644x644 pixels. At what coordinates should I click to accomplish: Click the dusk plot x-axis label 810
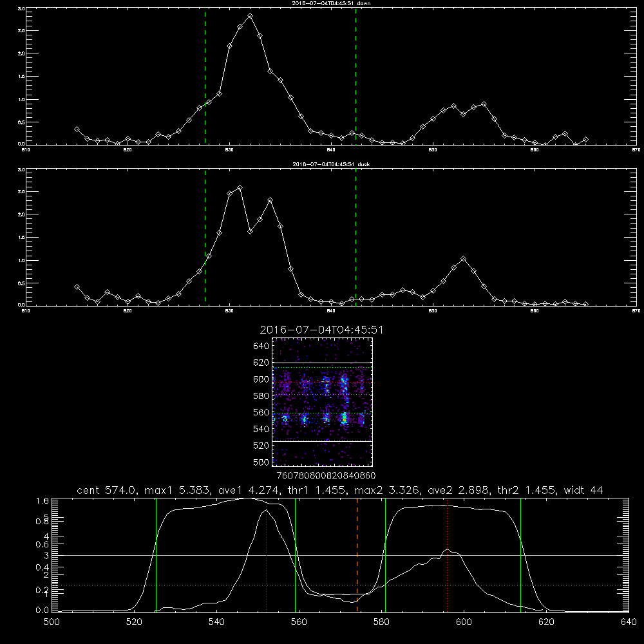(26, 311)
